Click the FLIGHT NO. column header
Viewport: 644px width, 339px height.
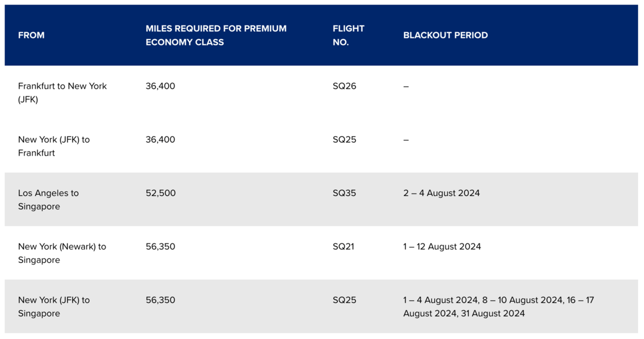coord(348,35)
